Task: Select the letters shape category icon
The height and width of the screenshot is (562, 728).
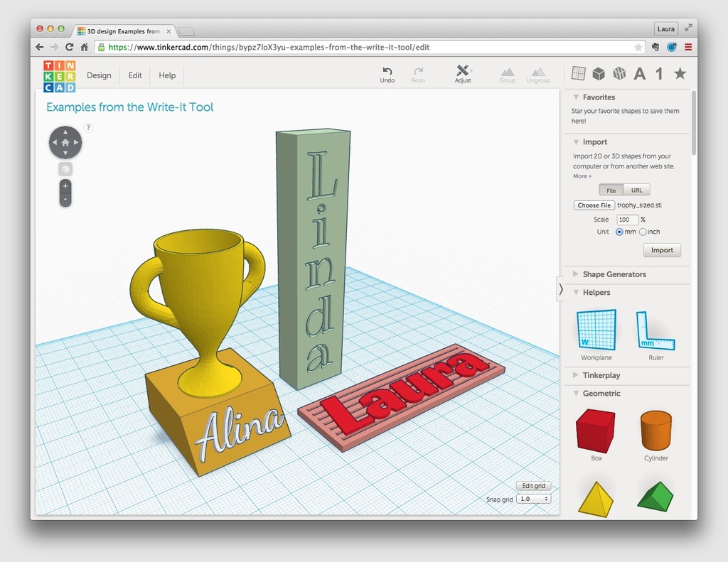Action: pos(640,73)
